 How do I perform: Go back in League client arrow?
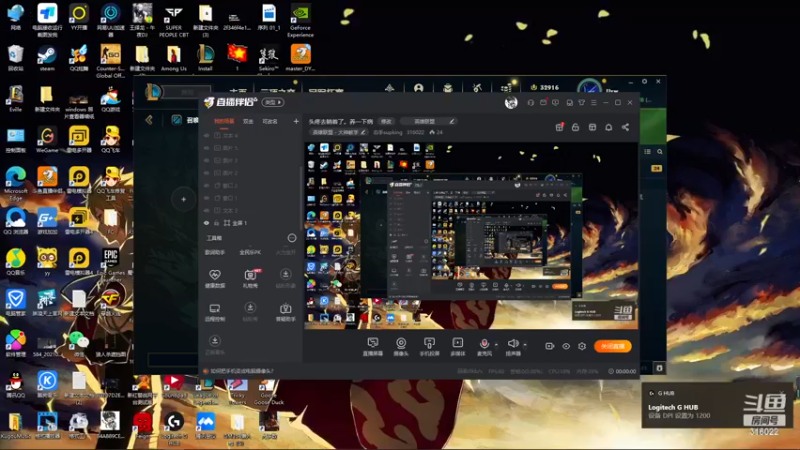pos(149,120)
